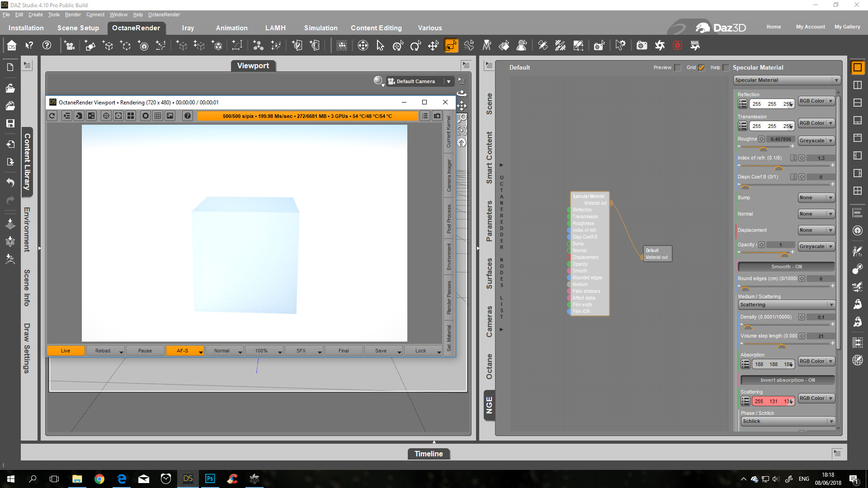
Task: Click the Save file icon in left sidebar
Action: click(10, 123)
